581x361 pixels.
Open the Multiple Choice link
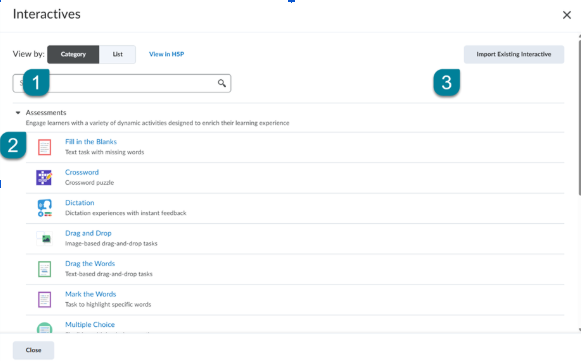pos(90,325)
